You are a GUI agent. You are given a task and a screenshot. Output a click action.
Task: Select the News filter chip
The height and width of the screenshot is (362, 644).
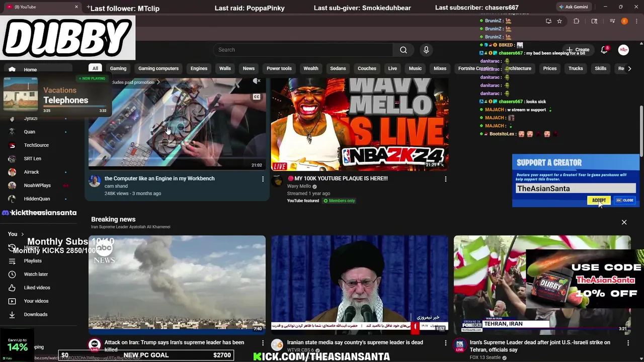tap(249, 68)
